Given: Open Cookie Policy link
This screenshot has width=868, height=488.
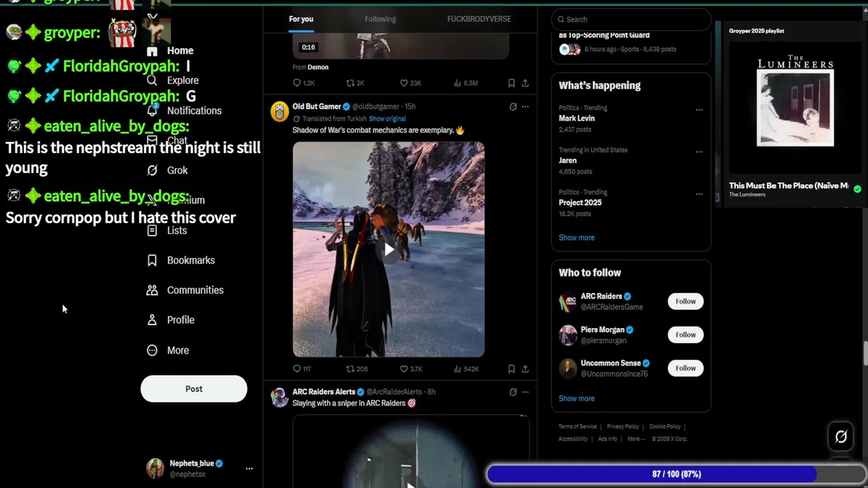Looking at the screenshot, I should (665, 426).
